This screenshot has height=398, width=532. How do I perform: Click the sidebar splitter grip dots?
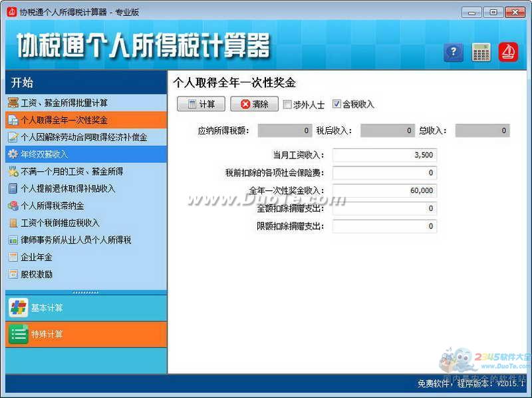tap(86, 292)
